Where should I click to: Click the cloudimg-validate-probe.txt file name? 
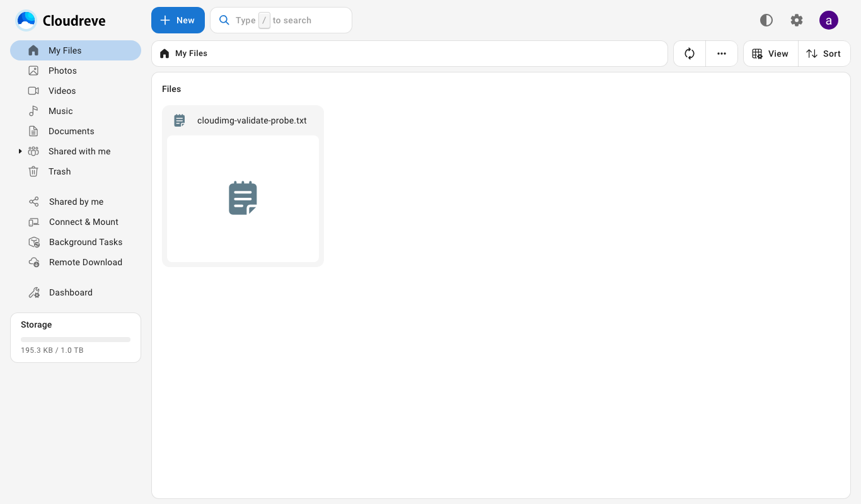tap(252, 120)
